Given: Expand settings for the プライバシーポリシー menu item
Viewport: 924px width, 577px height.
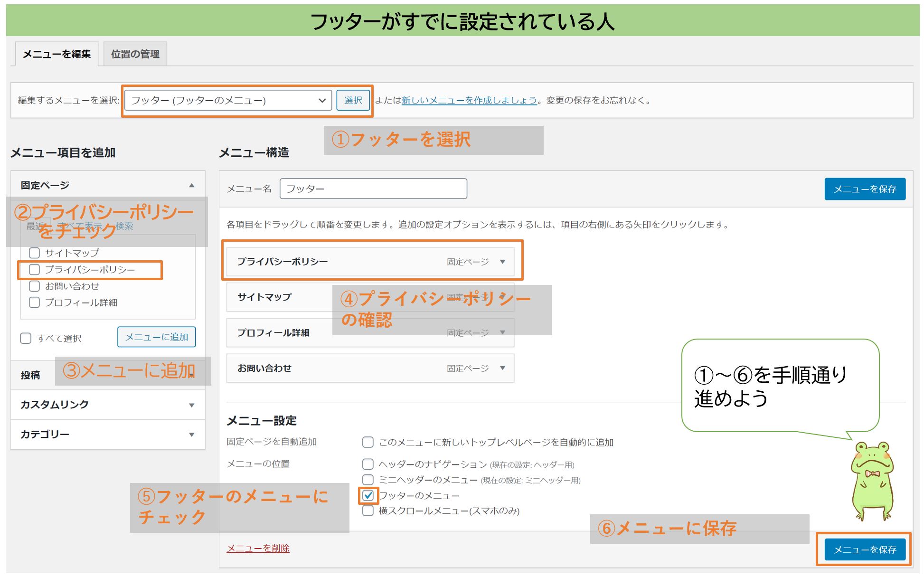Looking at the screenshot, I should 503,261.
